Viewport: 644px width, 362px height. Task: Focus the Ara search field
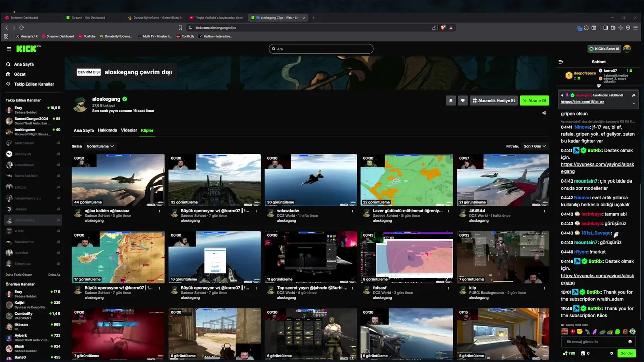coord(321,49)
